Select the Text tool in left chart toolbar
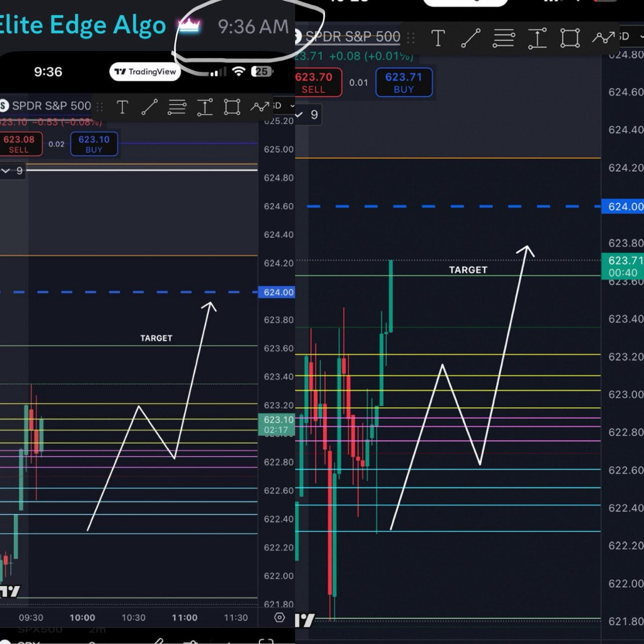 tap(122, 107)
